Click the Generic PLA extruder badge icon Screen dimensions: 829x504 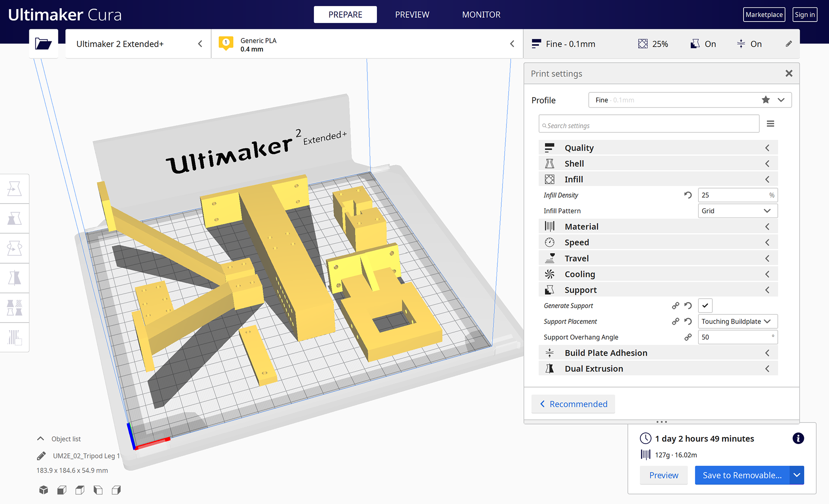[x=226, y=43]
